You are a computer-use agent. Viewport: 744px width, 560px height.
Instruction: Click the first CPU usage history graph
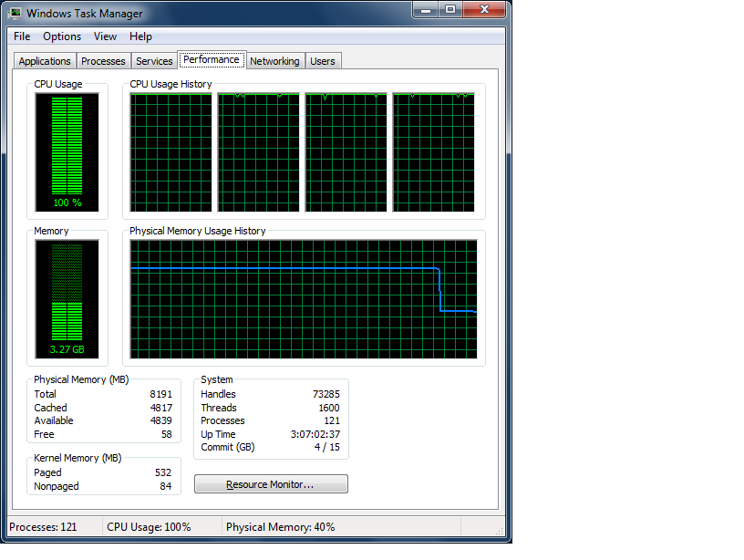171,152
